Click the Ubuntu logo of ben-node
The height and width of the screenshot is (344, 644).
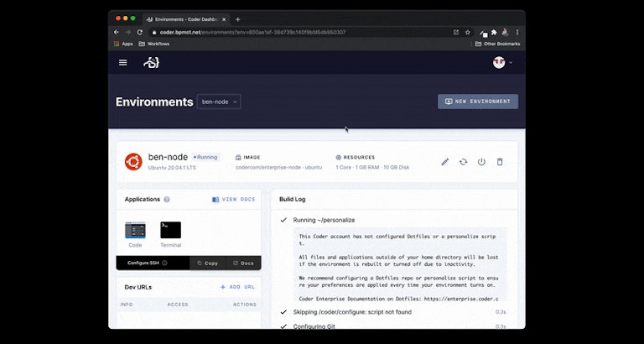[x=133, y=162]
